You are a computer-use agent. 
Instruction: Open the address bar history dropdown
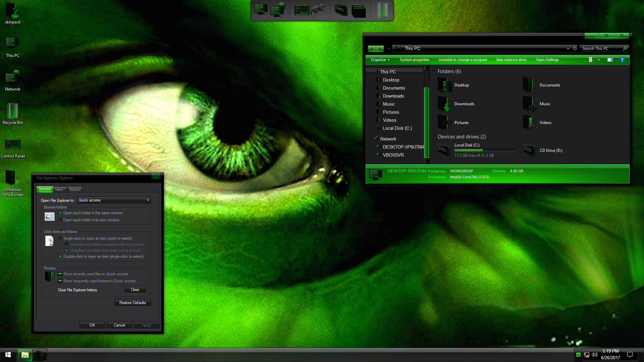point(568,49)
